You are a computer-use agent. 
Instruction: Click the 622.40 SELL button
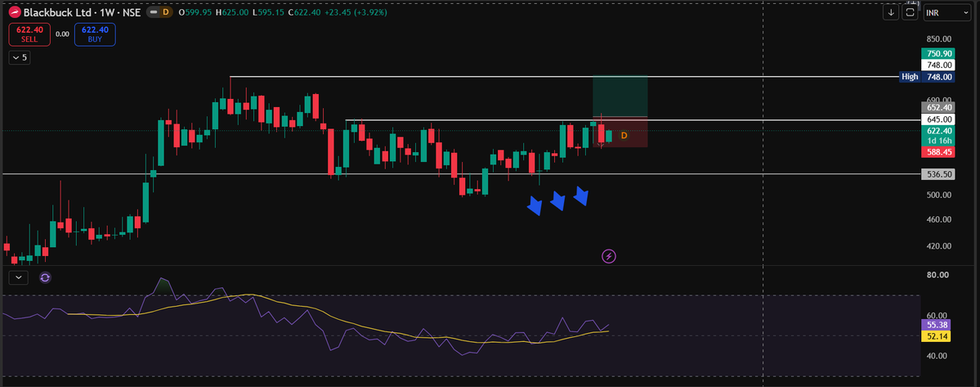coord(29,34)
